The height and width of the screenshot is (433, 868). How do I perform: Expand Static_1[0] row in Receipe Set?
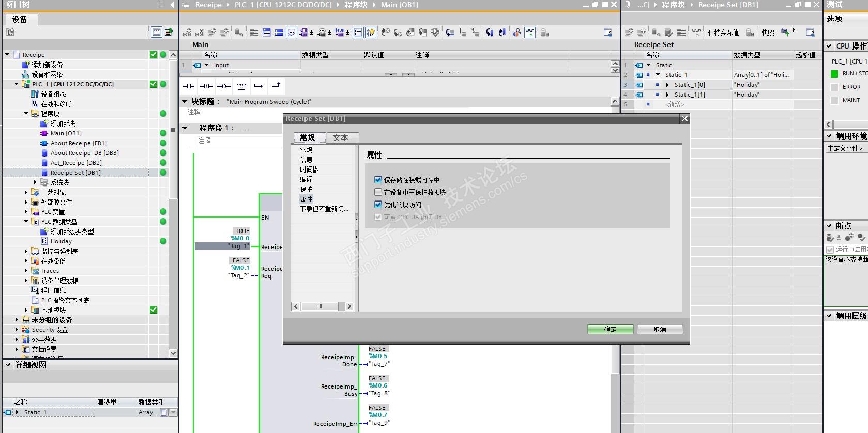coord(667,85)
